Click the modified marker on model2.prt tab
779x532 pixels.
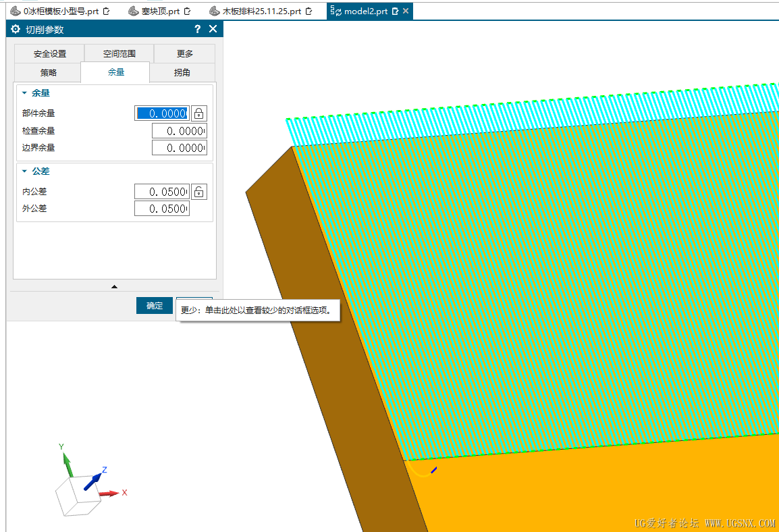[395, 11]
